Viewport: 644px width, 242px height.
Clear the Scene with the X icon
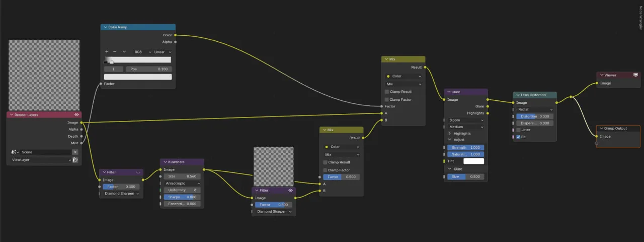[75, 152]
